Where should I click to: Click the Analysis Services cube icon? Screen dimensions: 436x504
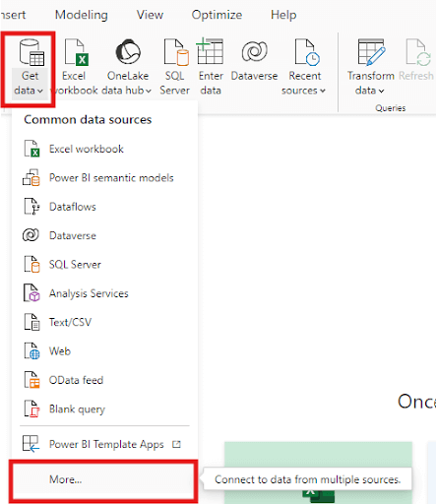click(31, 293)
